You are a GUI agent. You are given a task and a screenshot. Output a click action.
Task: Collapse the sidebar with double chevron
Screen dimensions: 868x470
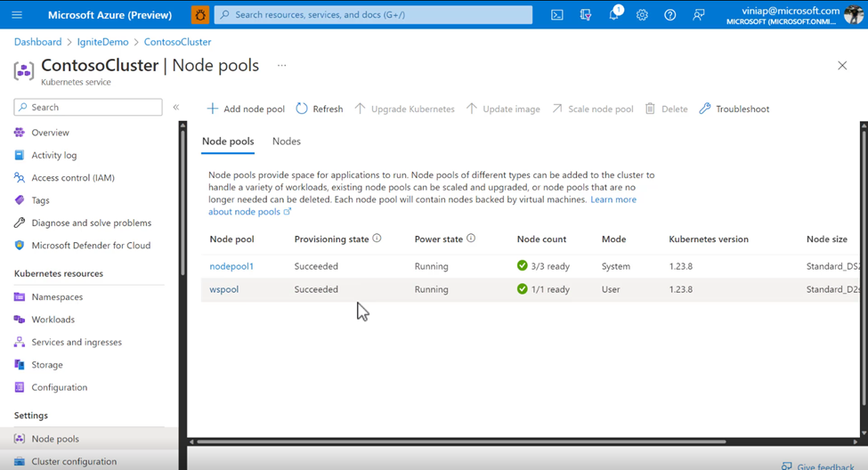coord(176,108)
